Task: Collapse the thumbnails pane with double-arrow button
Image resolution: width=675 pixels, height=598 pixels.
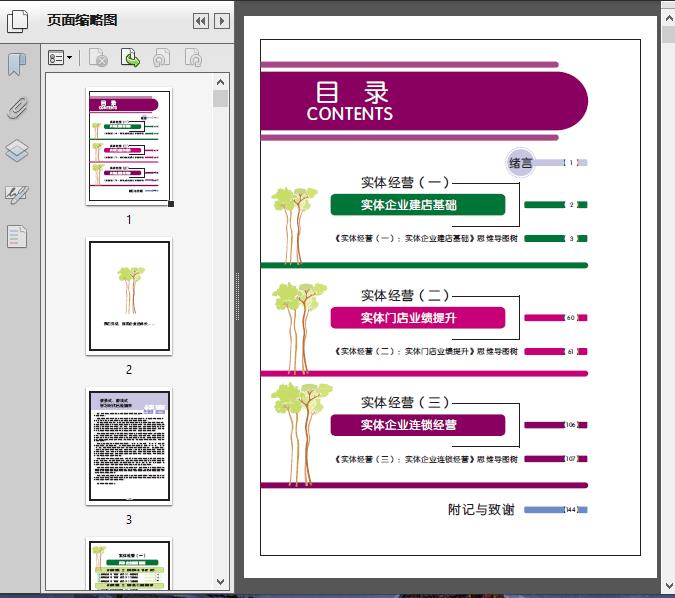Action: (x=201, y=21)
